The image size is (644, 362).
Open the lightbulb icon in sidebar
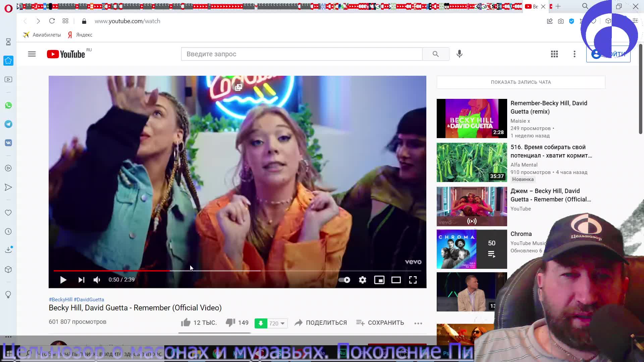[x=8, y=295]
